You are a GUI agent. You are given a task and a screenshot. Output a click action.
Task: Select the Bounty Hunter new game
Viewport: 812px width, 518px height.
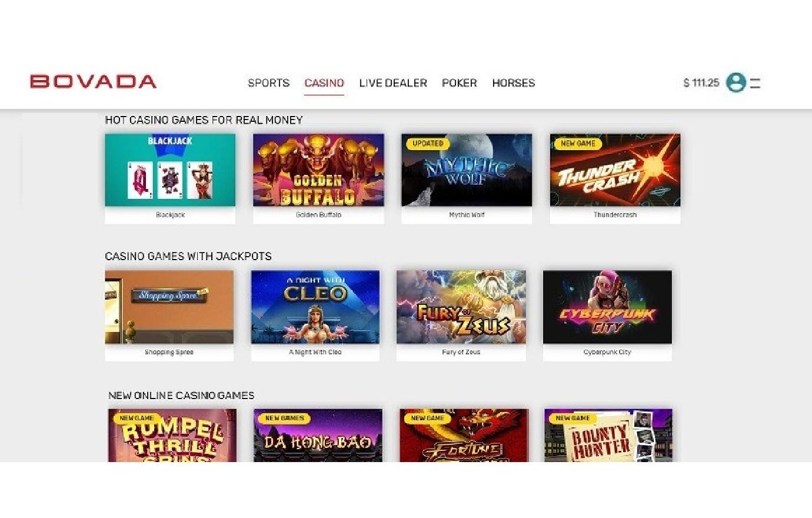(x=608, y=436)
